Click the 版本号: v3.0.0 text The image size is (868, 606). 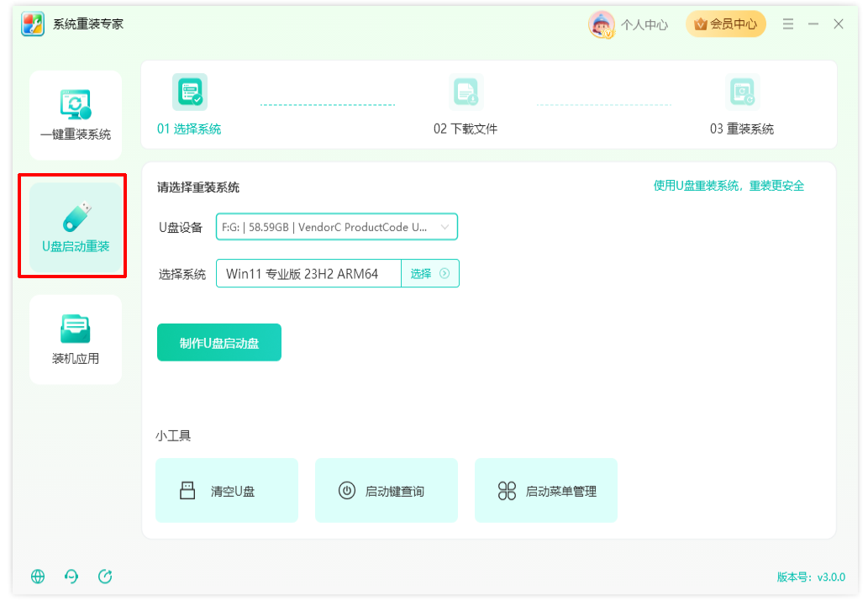(811, 577)
